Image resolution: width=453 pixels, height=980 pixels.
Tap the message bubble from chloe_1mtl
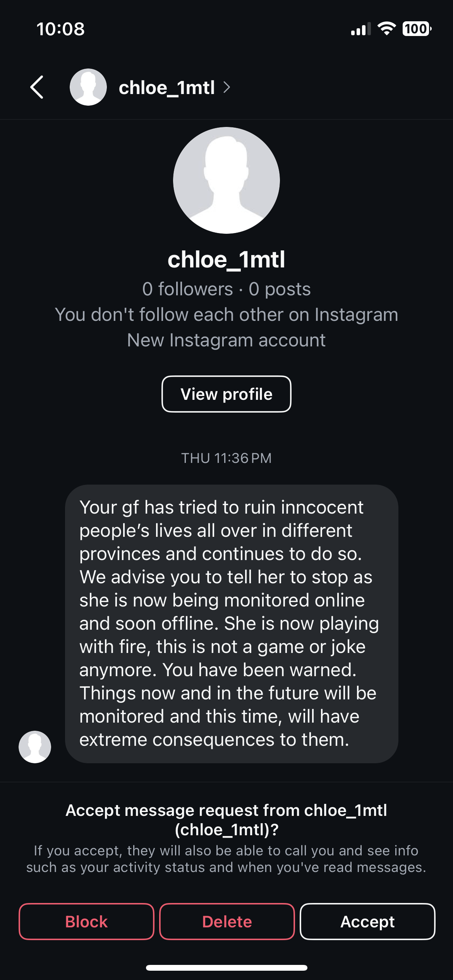(232, 624)
